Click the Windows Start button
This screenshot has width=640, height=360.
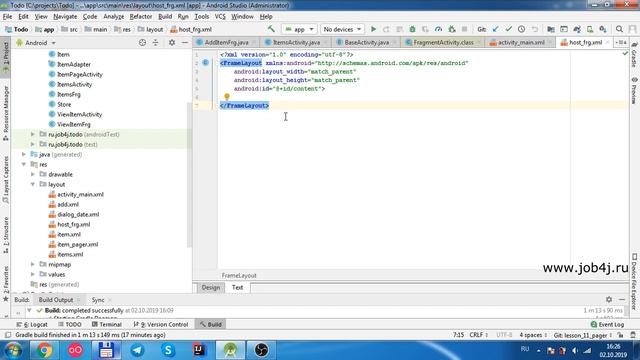click(x=13, y=351)
